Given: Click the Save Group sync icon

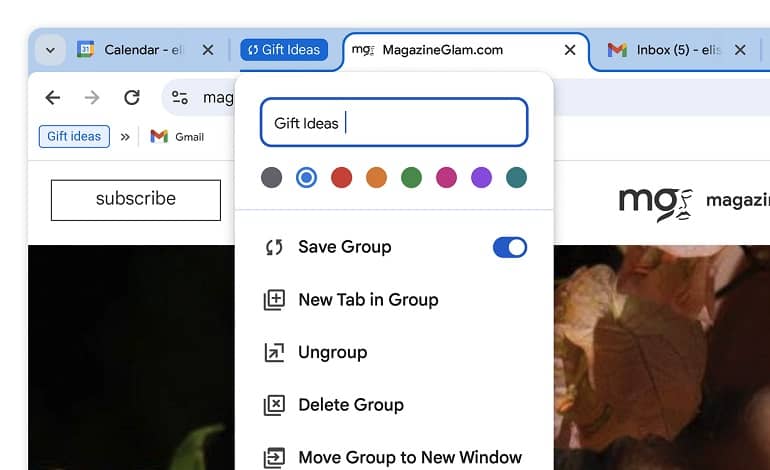Looking at the screenshot, I should point(274,247).
